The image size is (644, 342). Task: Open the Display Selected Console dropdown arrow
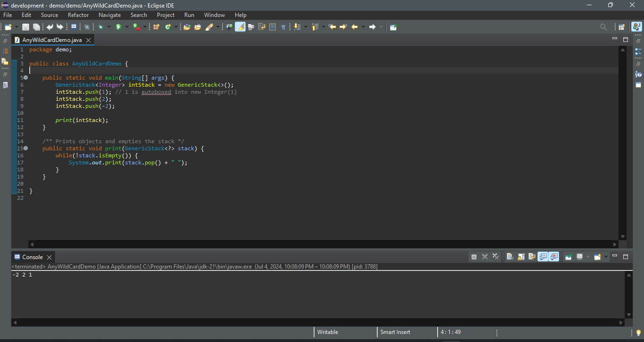(588, 257)
